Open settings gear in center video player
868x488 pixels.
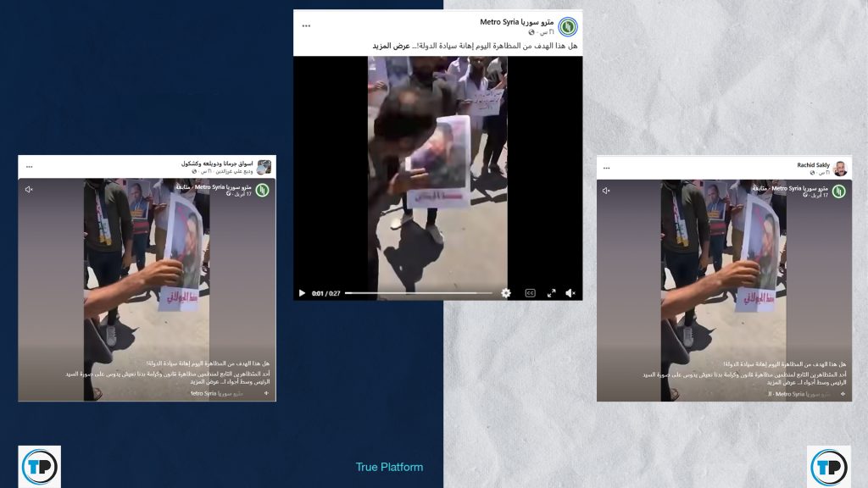506,293
